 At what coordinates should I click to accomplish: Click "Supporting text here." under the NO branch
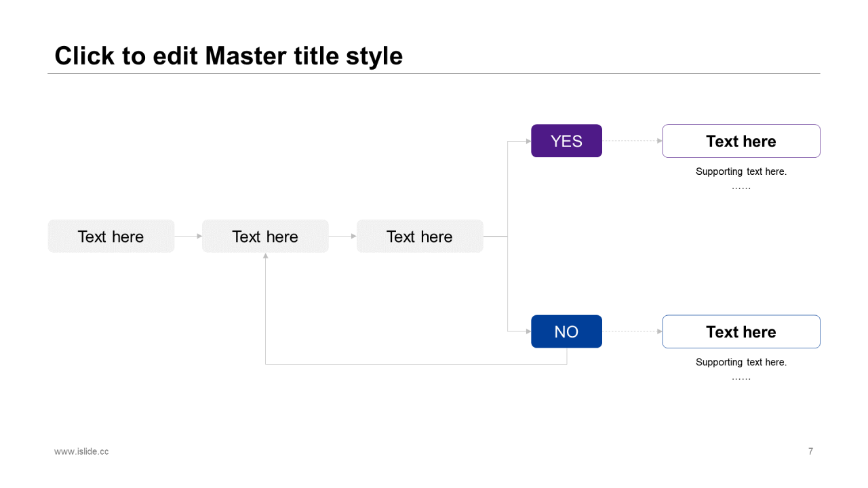[x=741, y=362]
